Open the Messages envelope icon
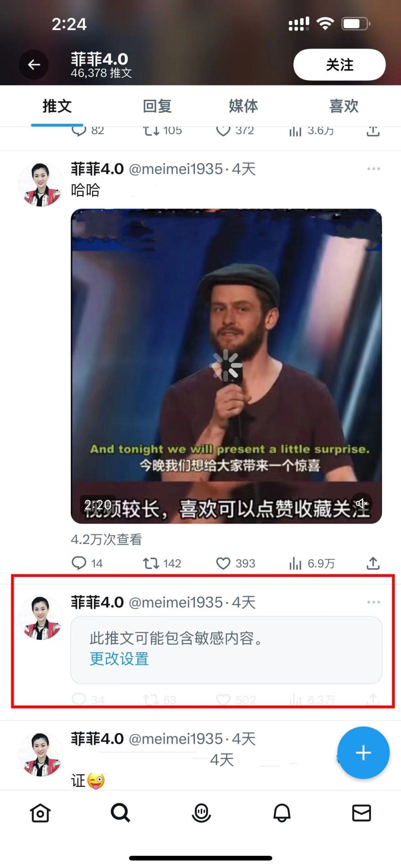 pyautogui.click(x=362, y=813)
